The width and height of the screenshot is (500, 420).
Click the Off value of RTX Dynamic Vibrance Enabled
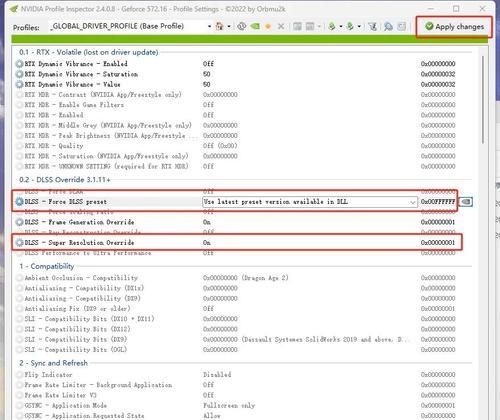click(208, 64)
